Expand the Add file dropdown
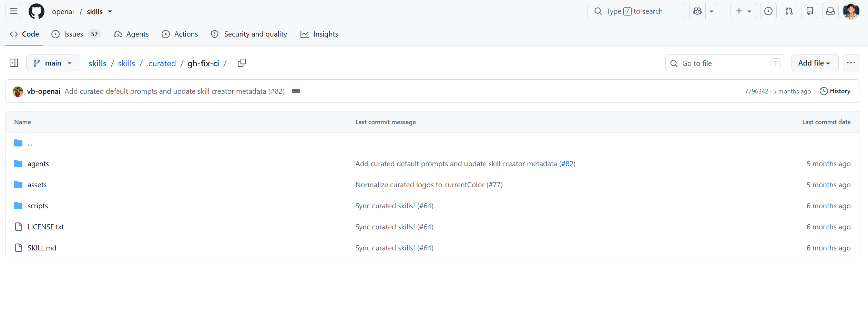Image resolution: width=868 pixels, height=317 pixels. pos(815,63)
